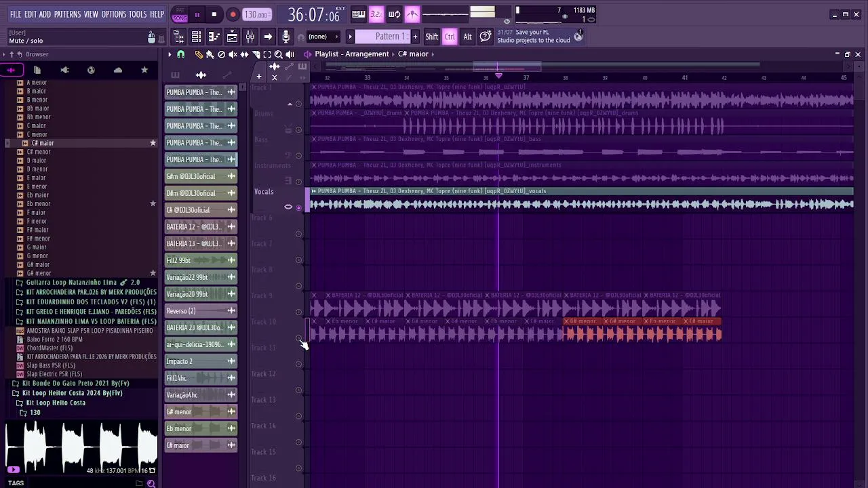868x488 pixels.
Task: Open the Browser options menu arrow
Action: coord(4,54)
